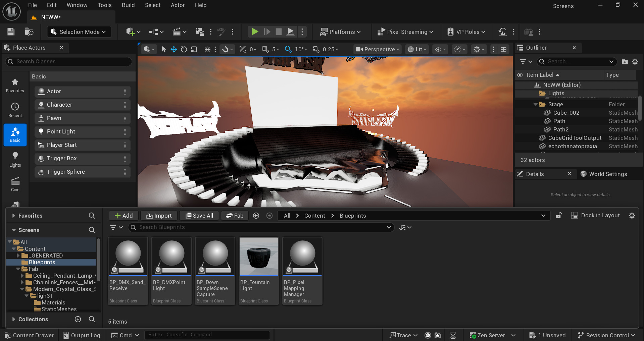Open the Selection Mode dropdown

[79, 32]
